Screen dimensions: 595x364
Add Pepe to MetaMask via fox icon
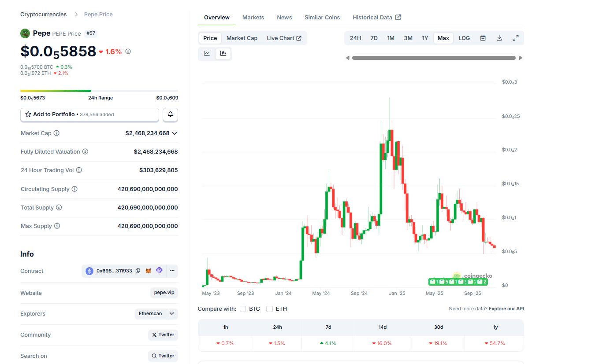click(x=149, y=271)
